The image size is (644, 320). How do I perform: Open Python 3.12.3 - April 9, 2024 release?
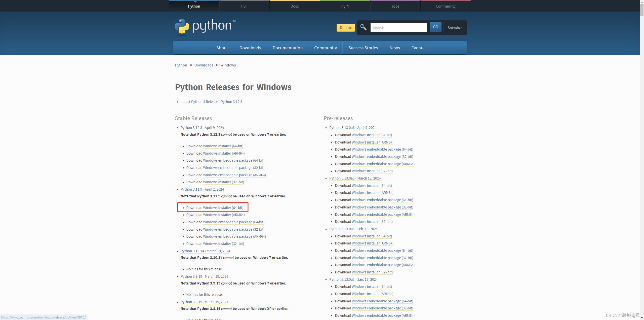coord(202,128)
